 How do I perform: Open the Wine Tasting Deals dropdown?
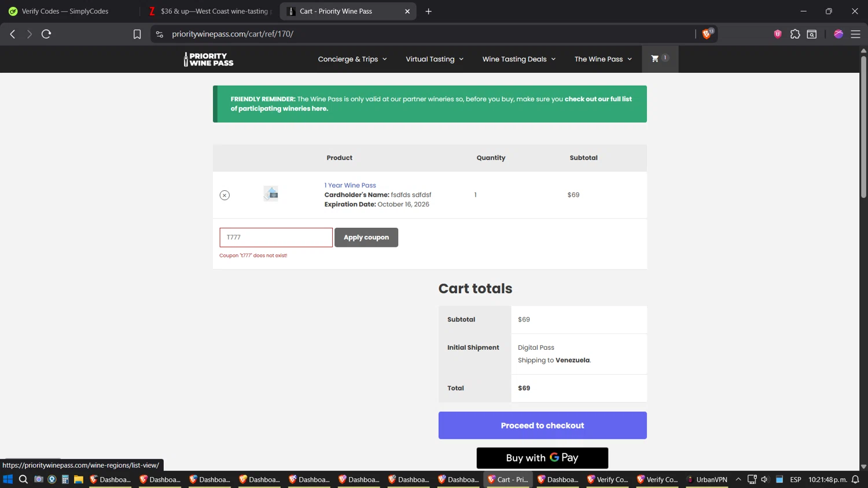(x=518, y=59)
